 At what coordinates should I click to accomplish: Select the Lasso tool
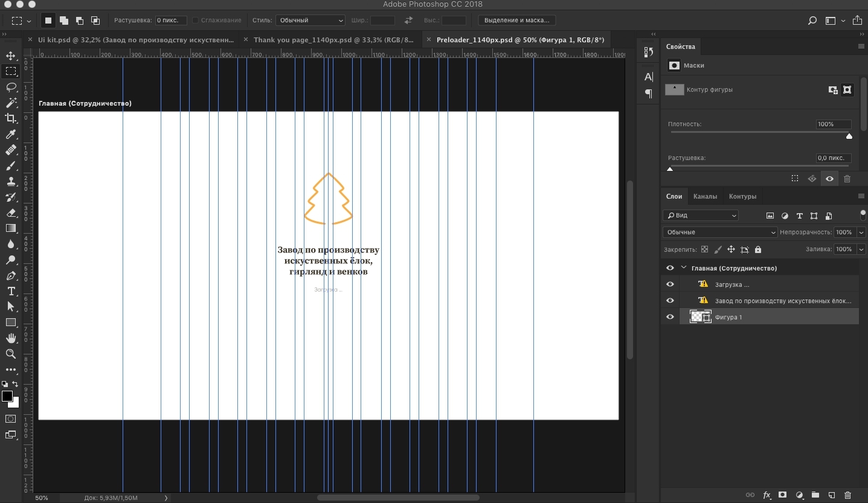click(x=11, y=87)
